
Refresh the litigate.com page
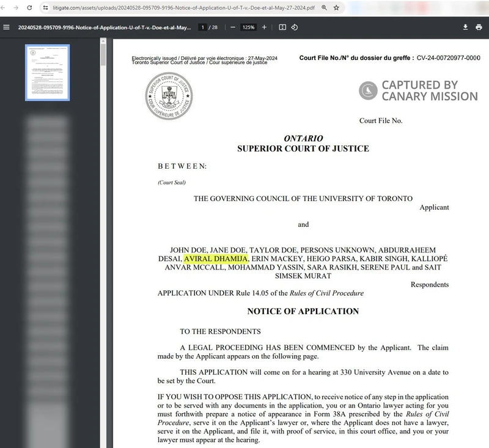tap(29, 9)
